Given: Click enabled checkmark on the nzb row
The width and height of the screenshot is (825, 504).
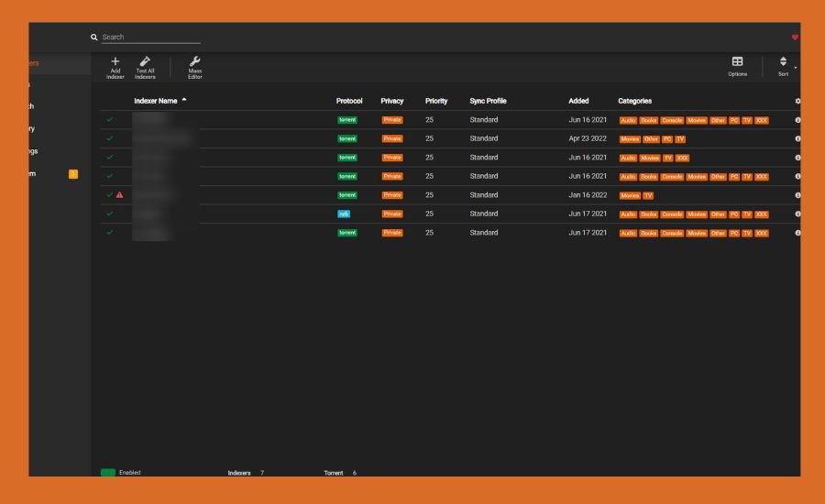Looking at the screenshot, I should tap(109, 214).
